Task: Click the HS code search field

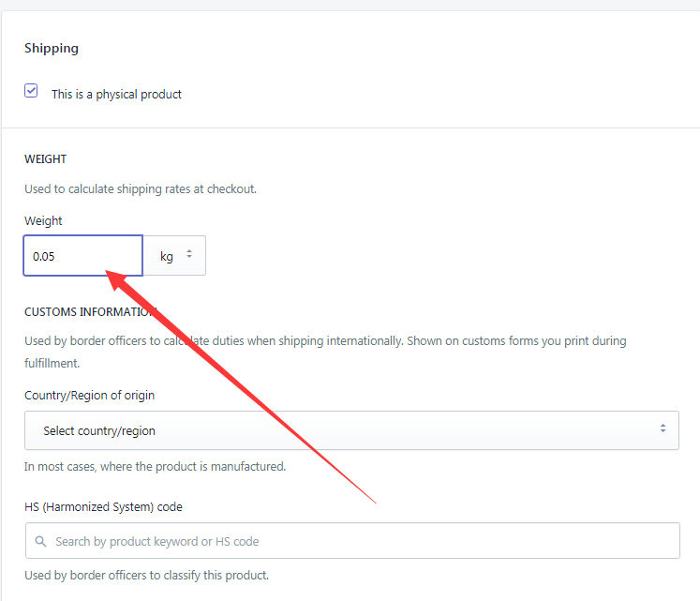Action: click(352, 541)
